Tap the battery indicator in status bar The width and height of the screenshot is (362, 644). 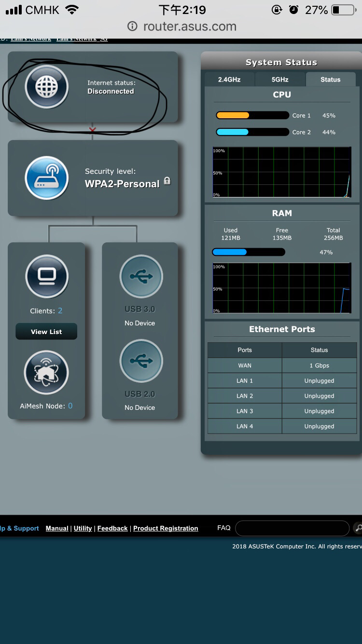344,10
